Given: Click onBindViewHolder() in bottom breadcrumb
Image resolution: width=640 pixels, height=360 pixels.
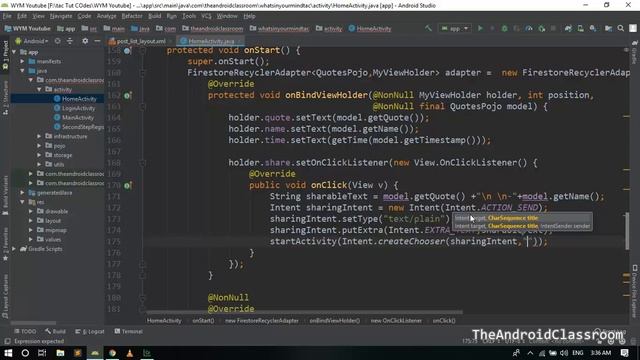Looking at the screenshot, I should [334, 321].
